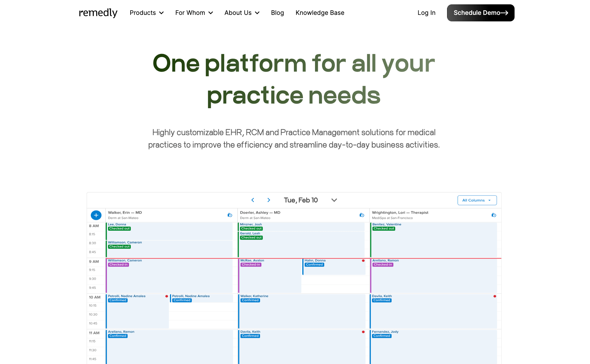Advance to the next day with the forward arrow
The width and height of the screenshot is (590, 364).
(x=268, y=200)
